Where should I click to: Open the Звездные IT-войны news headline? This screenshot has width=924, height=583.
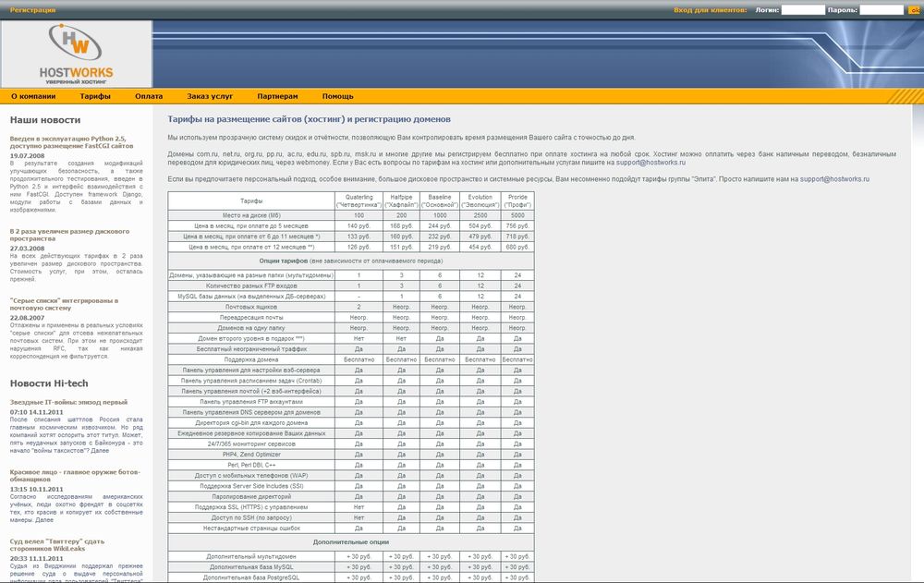coord(68,402)
